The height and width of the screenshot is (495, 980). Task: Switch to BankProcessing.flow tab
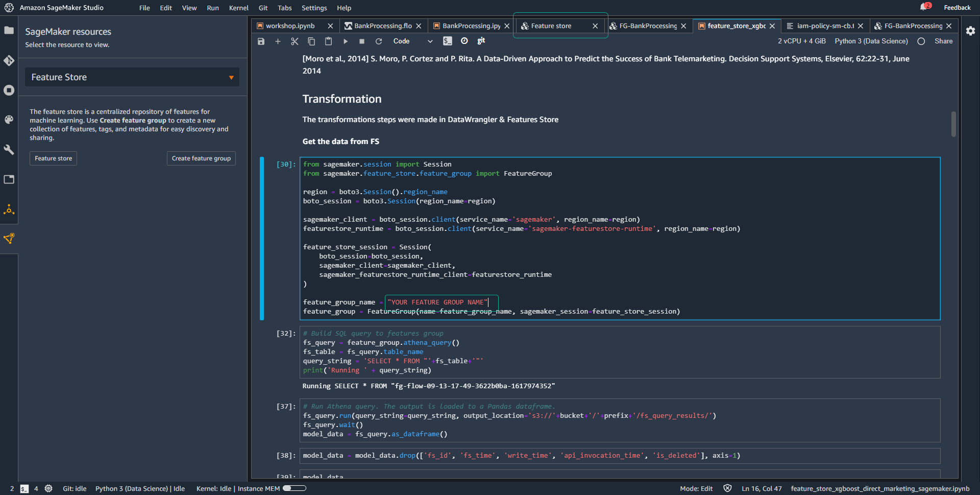click(x=383, y=26)
